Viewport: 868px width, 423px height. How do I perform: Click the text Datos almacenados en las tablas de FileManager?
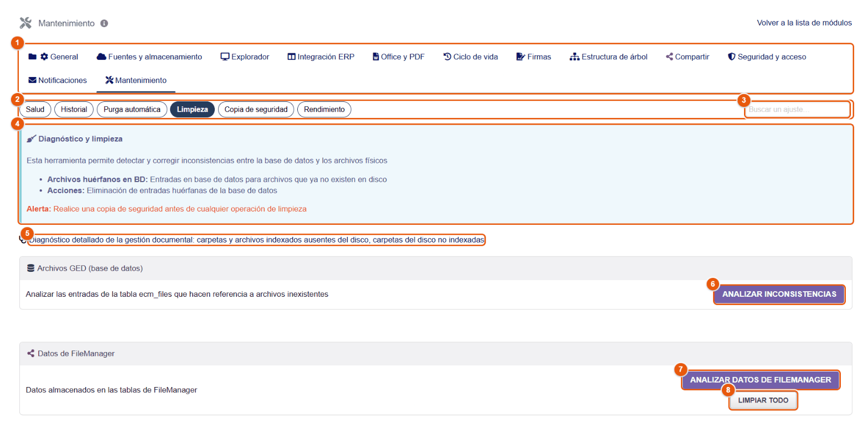(x=111, y=390)
